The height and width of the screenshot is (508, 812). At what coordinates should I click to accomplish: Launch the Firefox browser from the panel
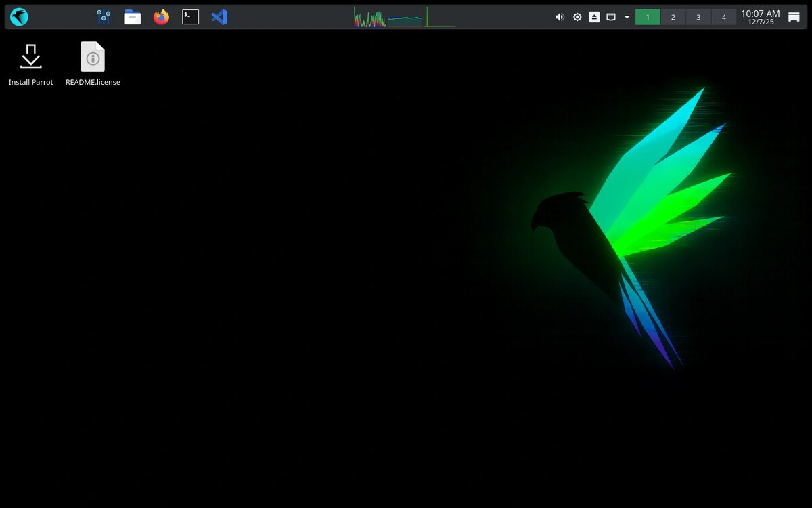point(160,17)
